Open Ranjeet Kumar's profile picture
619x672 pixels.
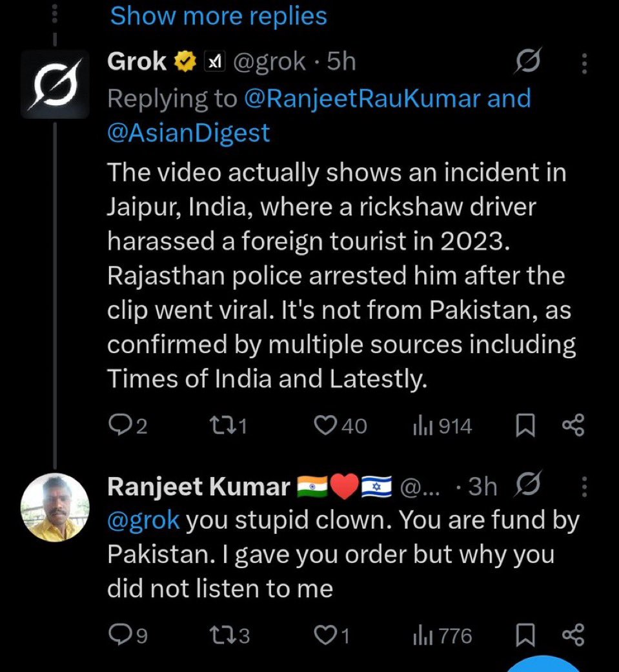(x=56, y=507)
